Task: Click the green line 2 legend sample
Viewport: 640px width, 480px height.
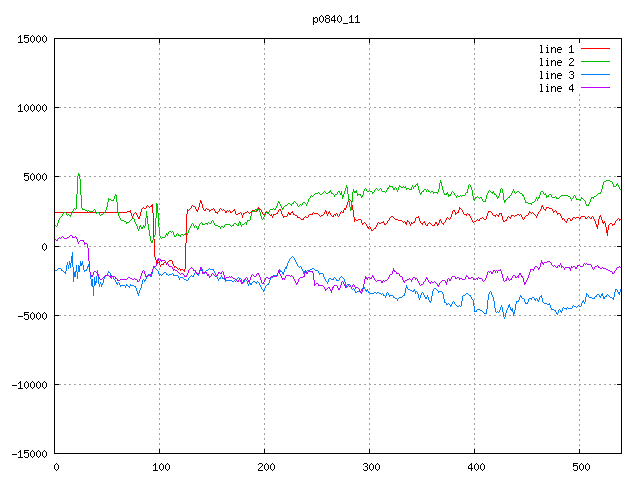Action: pos(596,62)
